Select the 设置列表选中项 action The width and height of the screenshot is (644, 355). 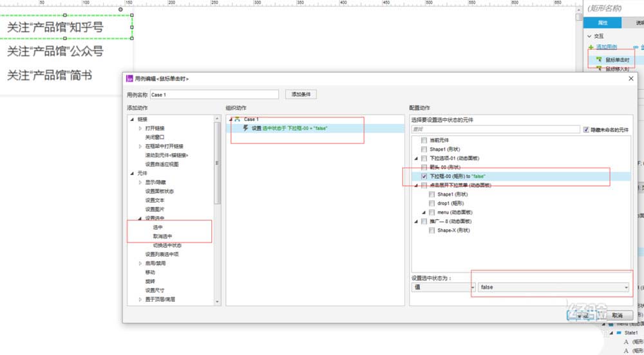click(x=162, y=254)
